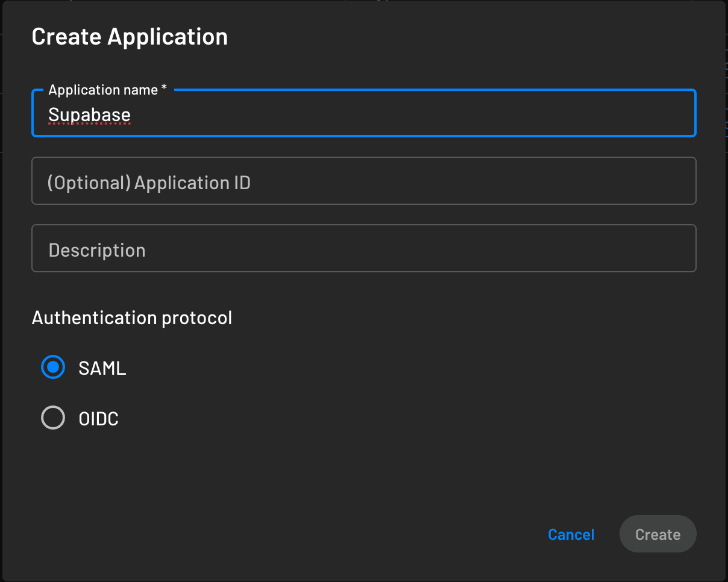
Task: Select the OIDC authentication protocol
Action: 53,418
